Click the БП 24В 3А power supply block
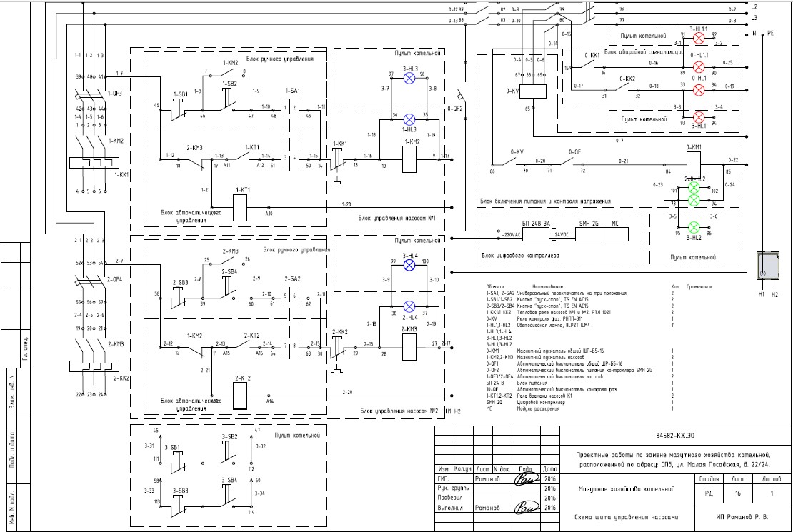 535,234
